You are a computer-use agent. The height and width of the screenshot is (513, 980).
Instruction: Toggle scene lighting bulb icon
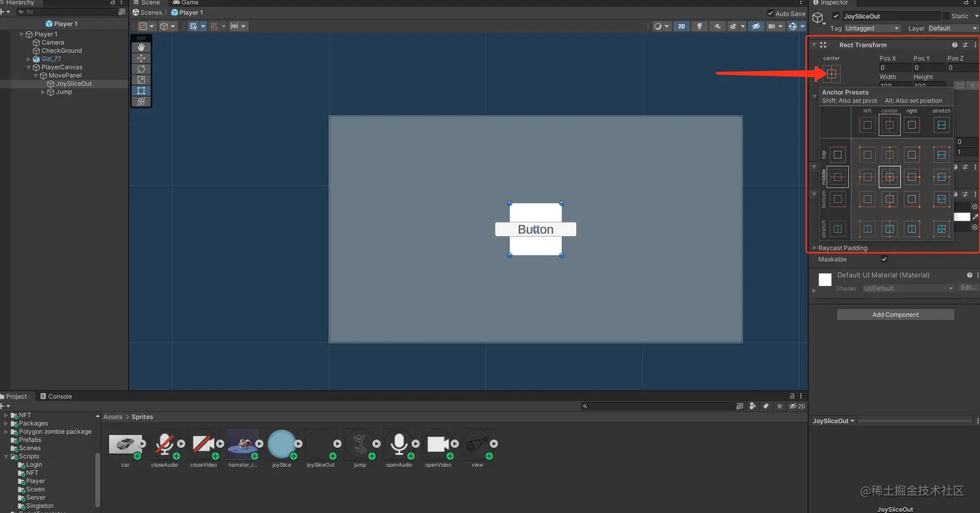pyautogui.click(x=700, y=27)
